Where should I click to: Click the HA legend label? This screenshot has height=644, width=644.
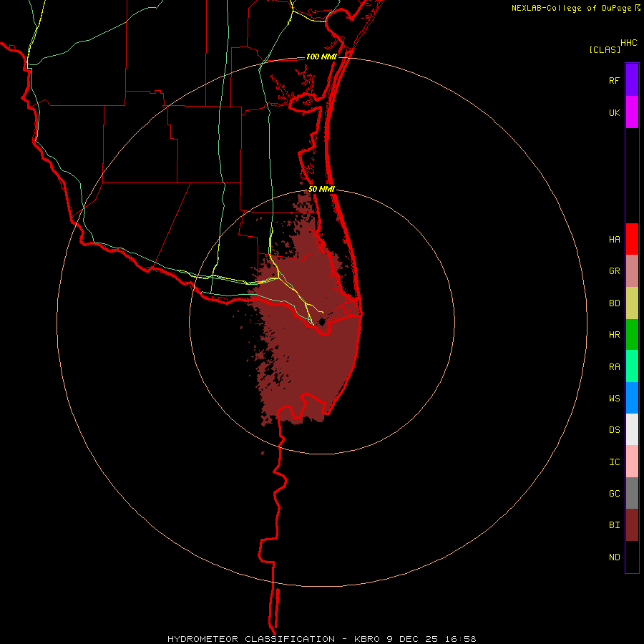[614, 240]
